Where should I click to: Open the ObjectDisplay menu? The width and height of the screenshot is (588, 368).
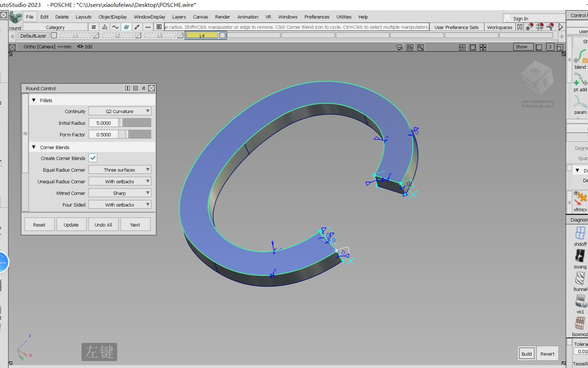(113, 17)
